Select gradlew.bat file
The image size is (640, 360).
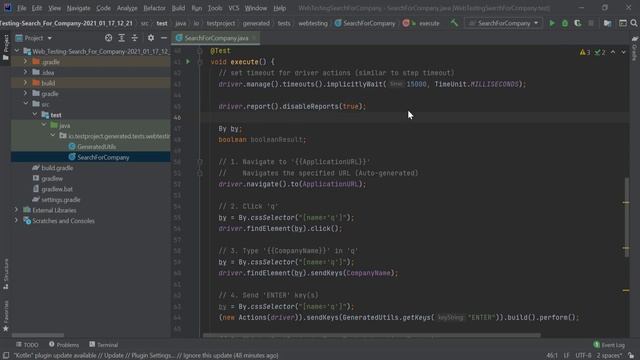[x=57, y=189]
